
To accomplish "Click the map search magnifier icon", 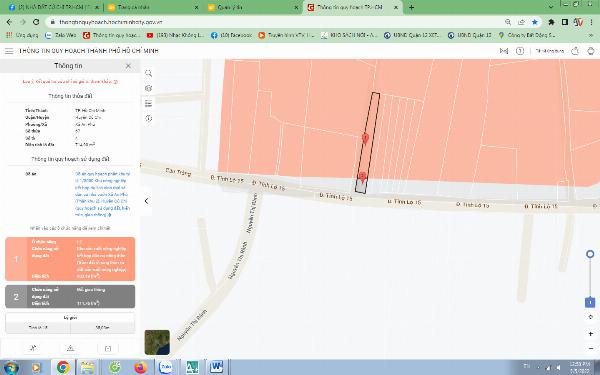I will [148, 73].
